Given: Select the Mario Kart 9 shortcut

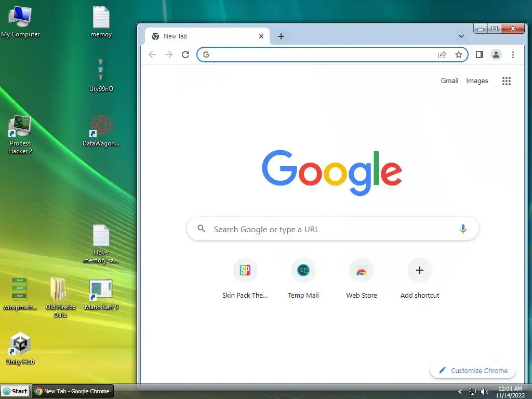Looking at the screenshot, I should (x=101, y=295).
